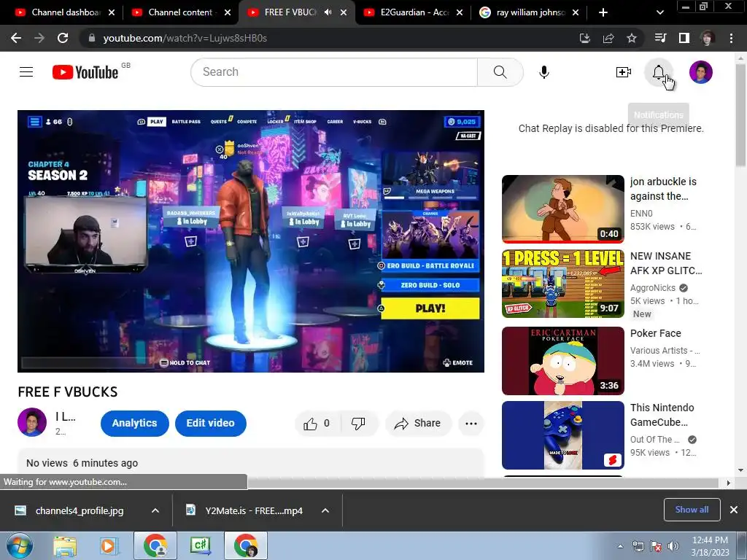Bookmark this page with star icon
The width and height of the screenshot is (747, 560).
click(632, 38)
